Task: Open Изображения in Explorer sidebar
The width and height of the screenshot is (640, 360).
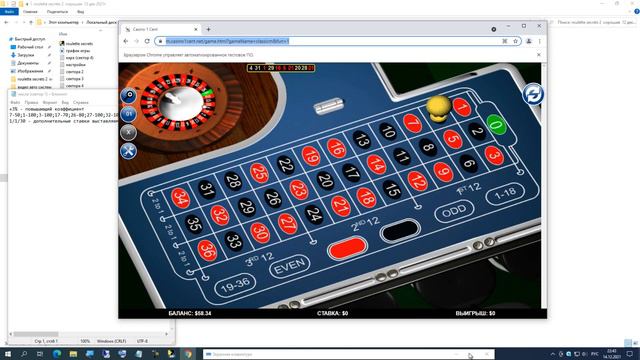Action: (30, 71)
